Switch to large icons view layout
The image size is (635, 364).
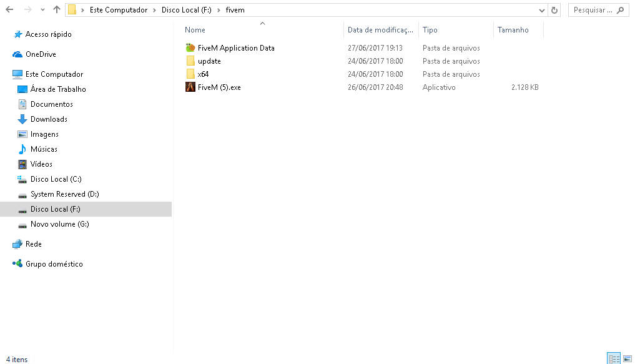[628, 358]
